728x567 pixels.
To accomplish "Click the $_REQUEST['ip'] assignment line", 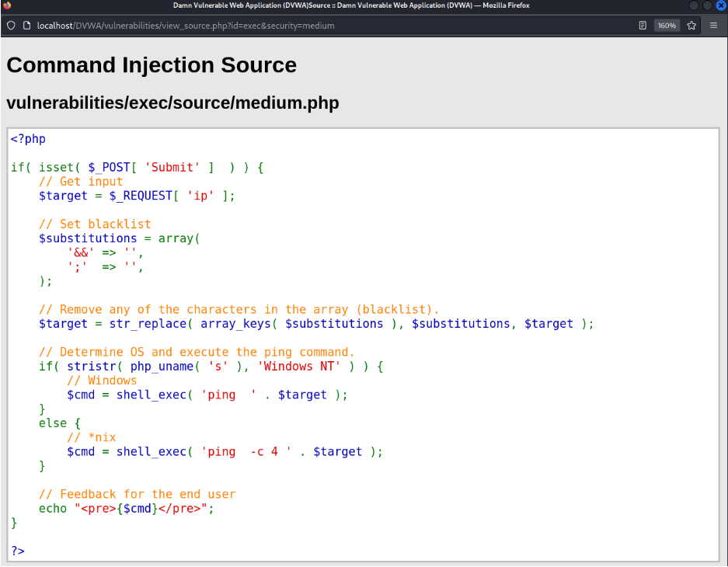I will (x=137, y=196).
